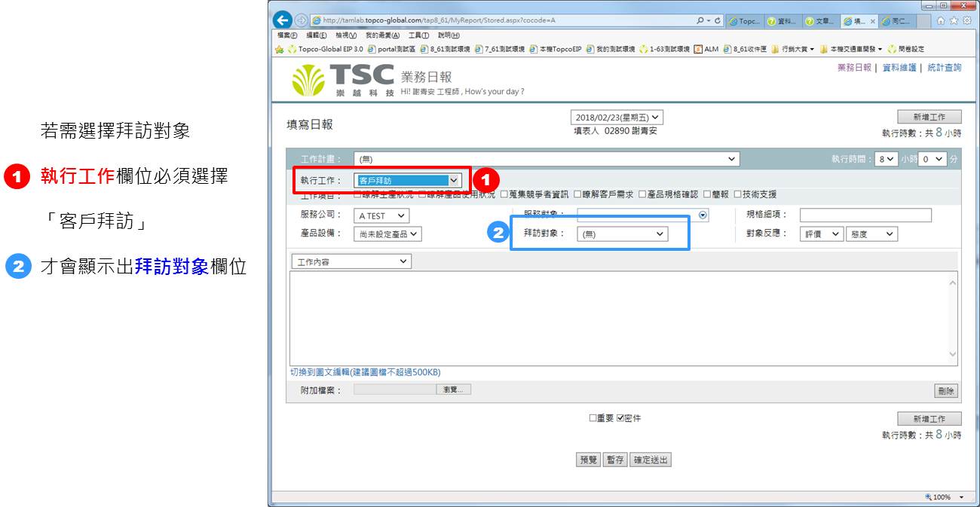
Task: Uncheck the 密件 checkbox
Action: click(620, 418)
